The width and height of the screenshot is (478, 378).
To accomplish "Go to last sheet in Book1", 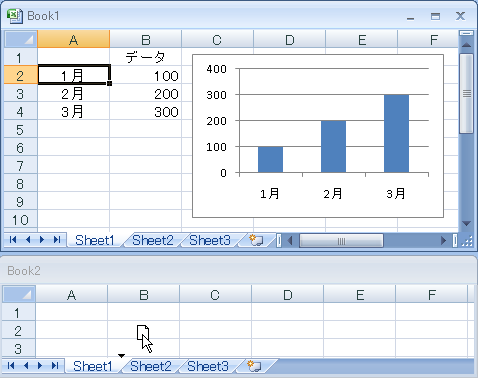I will (x=57, y=240).
